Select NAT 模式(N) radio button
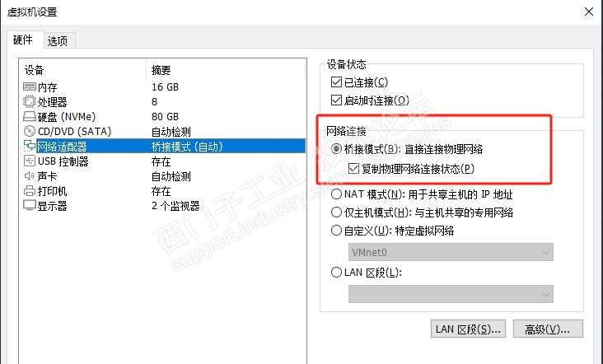The height and width of the screenshot is (364, 603). (336, 194)
